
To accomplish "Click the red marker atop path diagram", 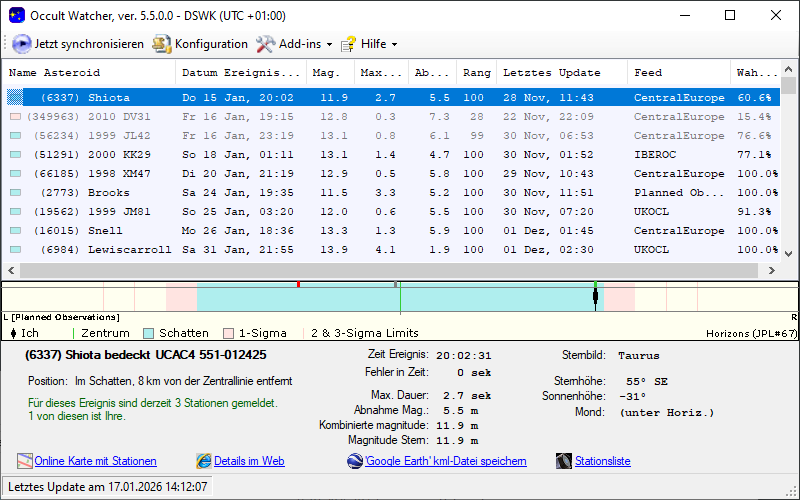I will click(x=298, y=284).
